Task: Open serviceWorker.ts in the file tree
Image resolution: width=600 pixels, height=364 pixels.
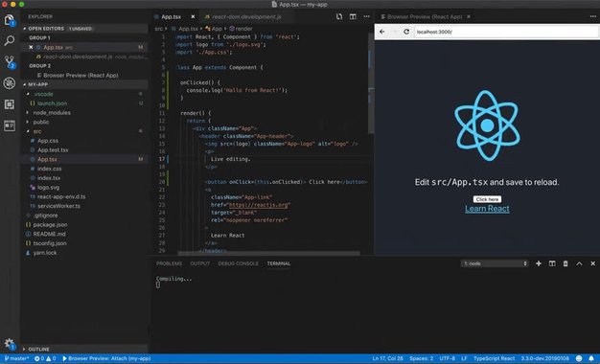Action: [x=58, y=206]
